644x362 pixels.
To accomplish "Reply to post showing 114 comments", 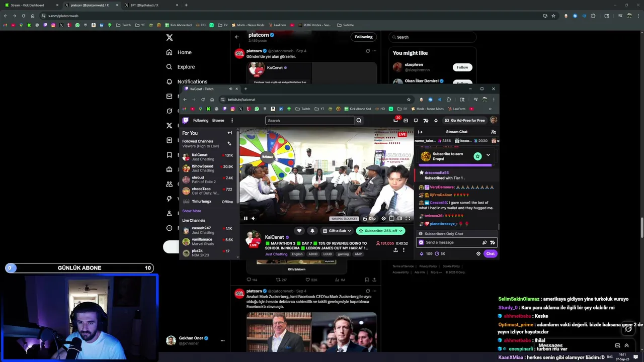I will [252, 280].
